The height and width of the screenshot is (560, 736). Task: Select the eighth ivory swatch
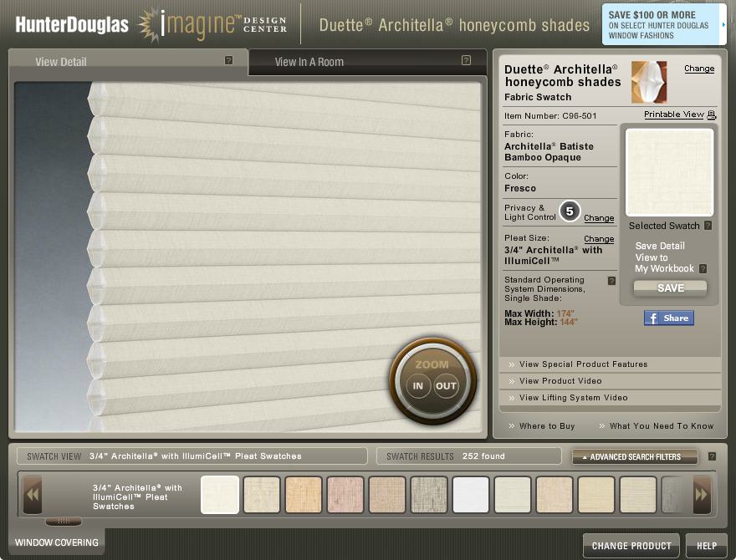(x=513, y=495)
